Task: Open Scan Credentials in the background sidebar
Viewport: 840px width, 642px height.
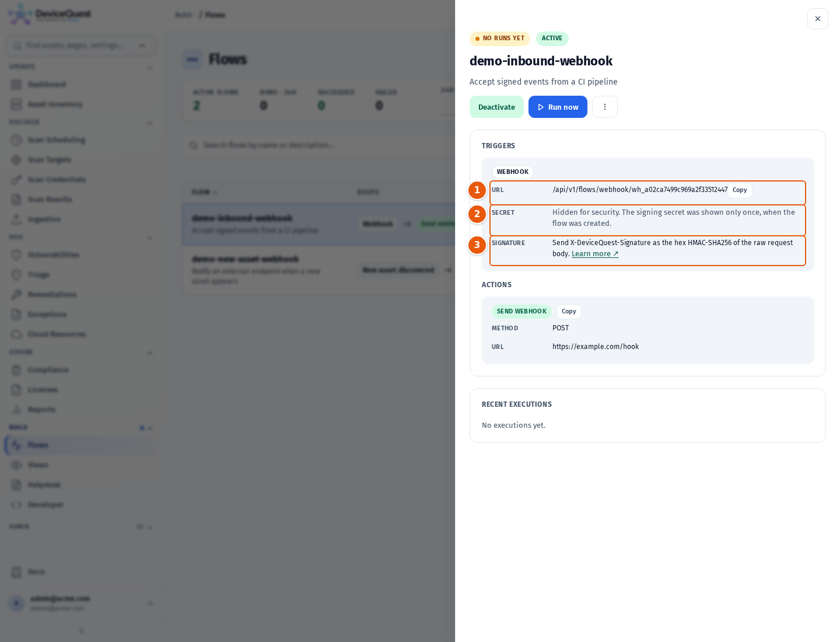Action: pos(80,180)
